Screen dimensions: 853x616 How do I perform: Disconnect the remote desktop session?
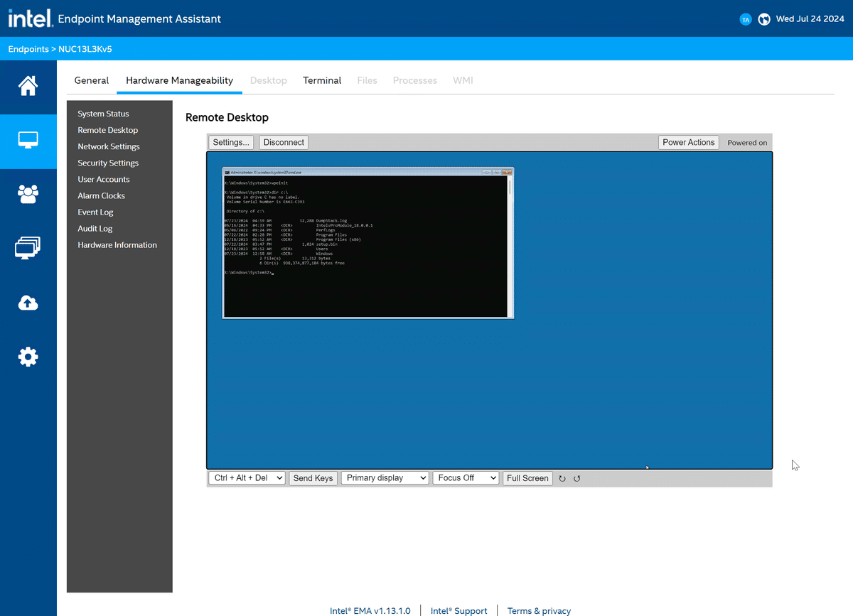284,142
